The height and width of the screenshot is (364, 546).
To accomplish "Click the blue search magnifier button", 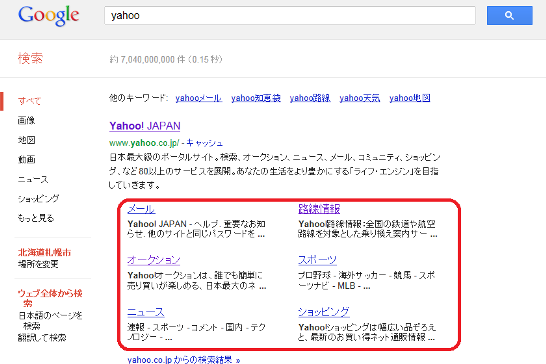I will point(509,15).
